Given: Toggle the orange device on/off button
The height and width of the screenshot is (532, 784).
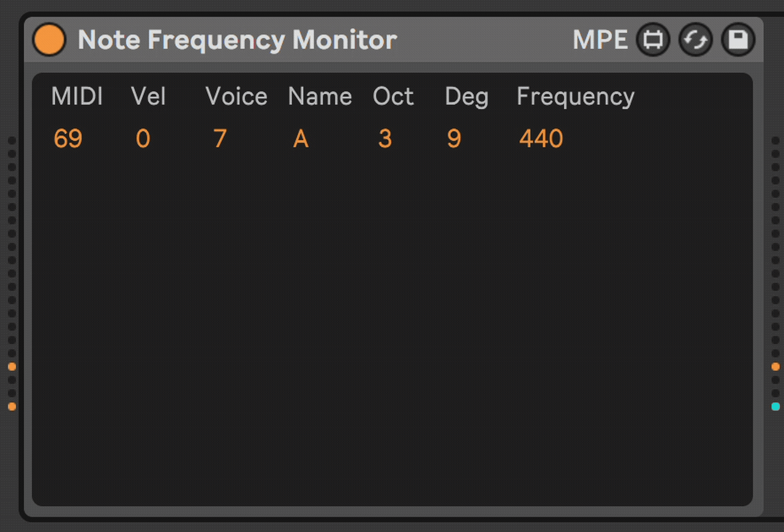Looking at the screenshot, I should tap(49, 40).
